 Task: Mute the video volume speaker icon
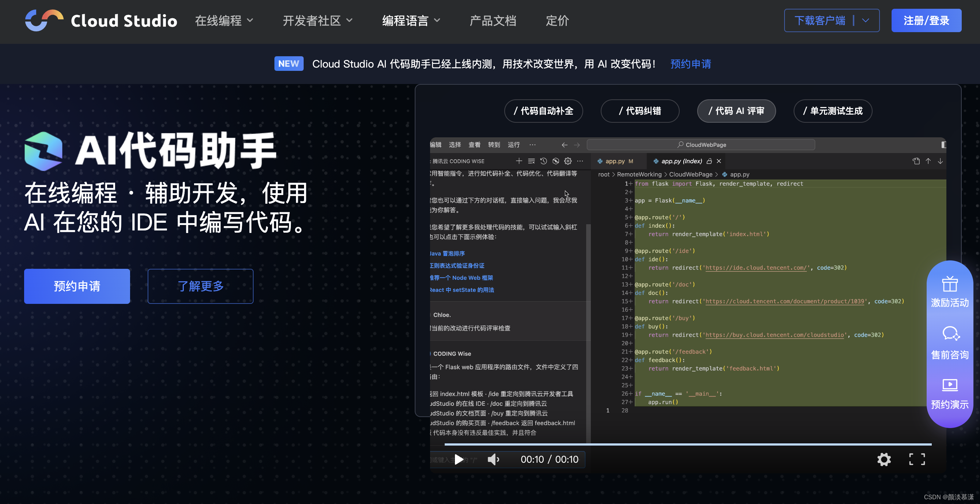pyautogui.click(x=493, y=459)
